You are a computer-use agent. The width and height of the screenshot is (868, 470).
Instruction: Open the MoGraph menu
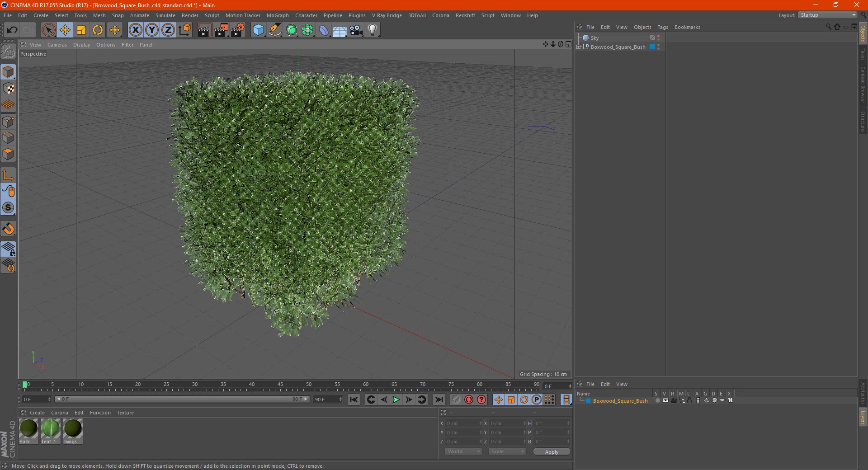(x=278, y=15)
